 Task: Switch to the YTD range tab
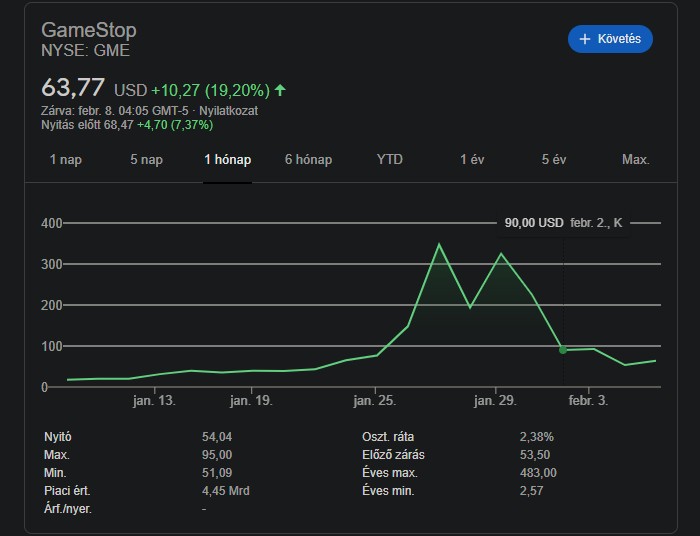coord(390,160)
